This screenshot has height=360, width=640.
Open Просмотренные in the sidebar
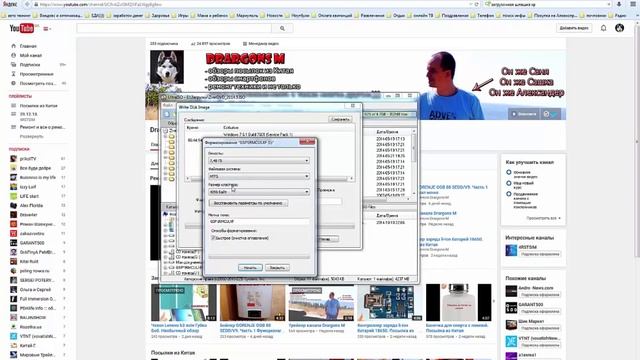36,74
